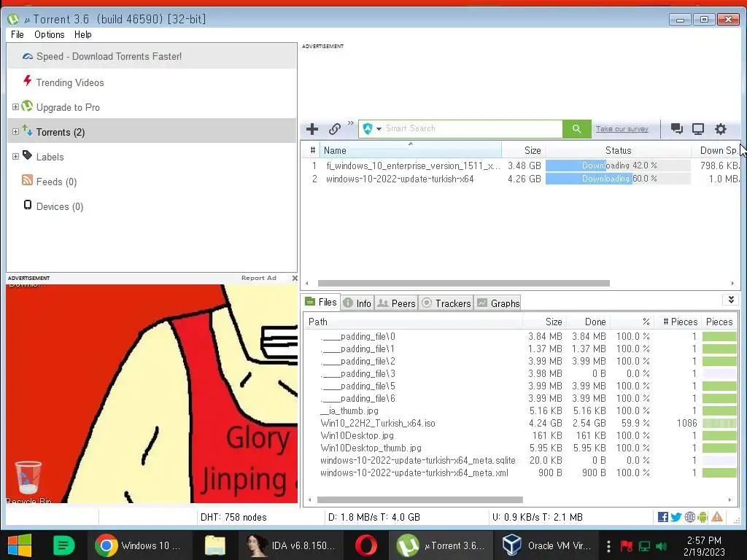Click the Labels tag icon
The image size is (747, 560).
[27, 155]
